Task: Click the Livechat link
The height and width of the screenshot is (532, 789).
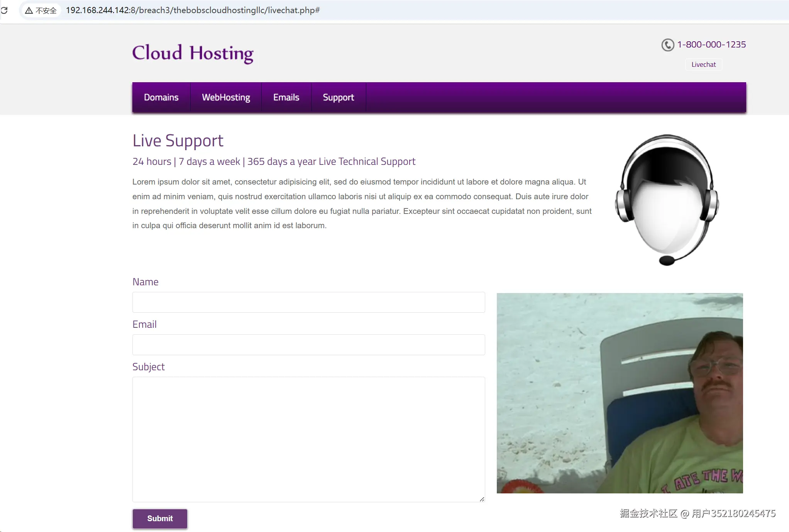Action: (703, 64)
